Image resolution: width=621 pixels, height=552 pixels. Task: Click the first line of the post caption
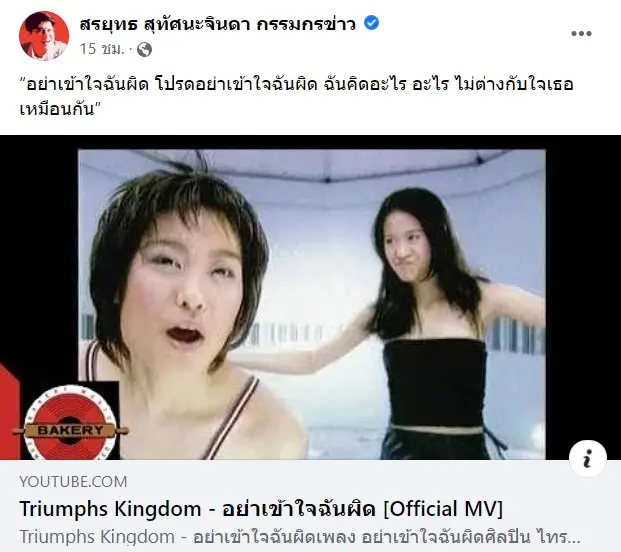tap(297, 84)
